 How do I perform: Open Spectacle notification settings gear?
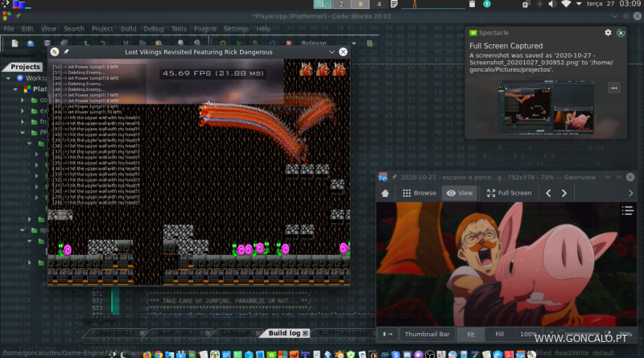pyautogui.click(x=608, y=32)
